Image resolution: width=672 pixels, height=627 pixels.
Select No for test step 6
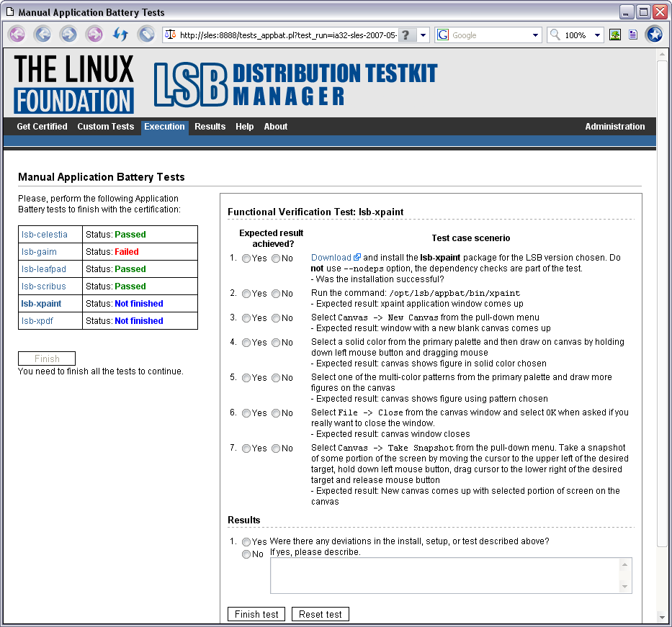click(x=276, y=413)
